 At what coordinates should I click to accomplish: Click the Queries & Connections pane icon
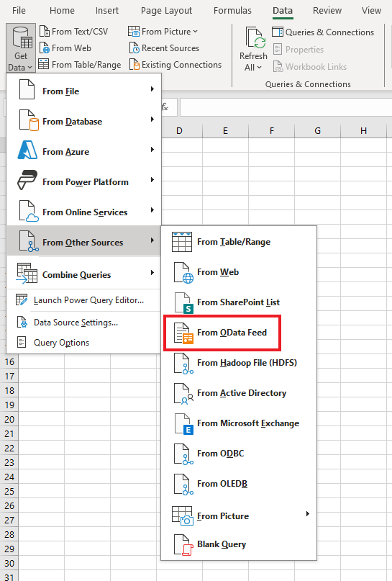click(277, 32)
